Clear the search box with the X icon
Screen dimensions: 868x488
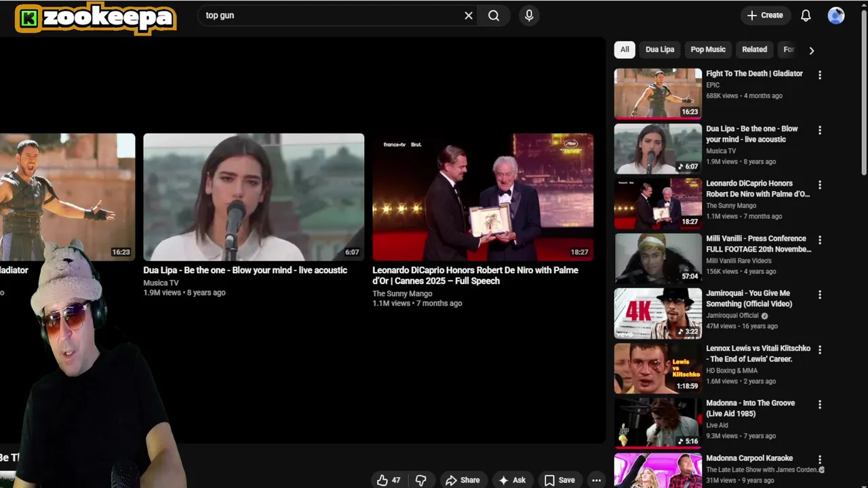469,16
